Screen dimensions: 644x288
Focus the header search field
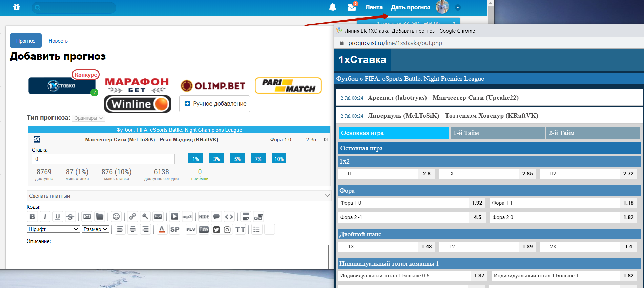coord(74,7)
